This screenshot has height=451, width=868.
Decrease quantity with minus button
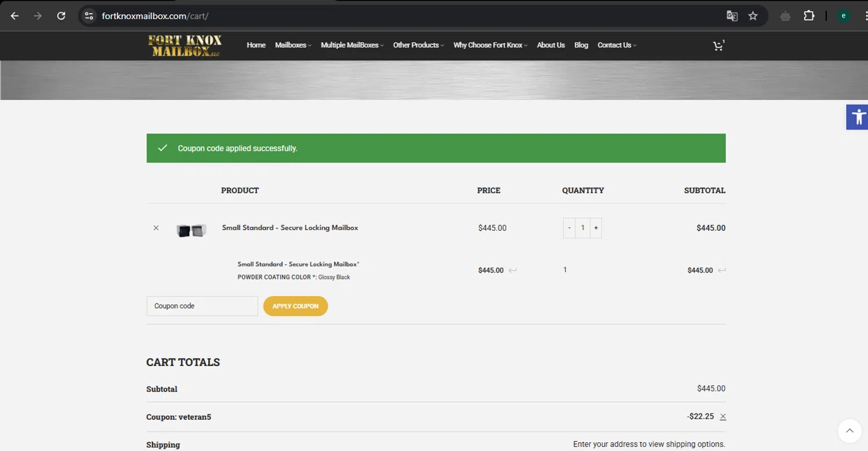pos(569,228)
